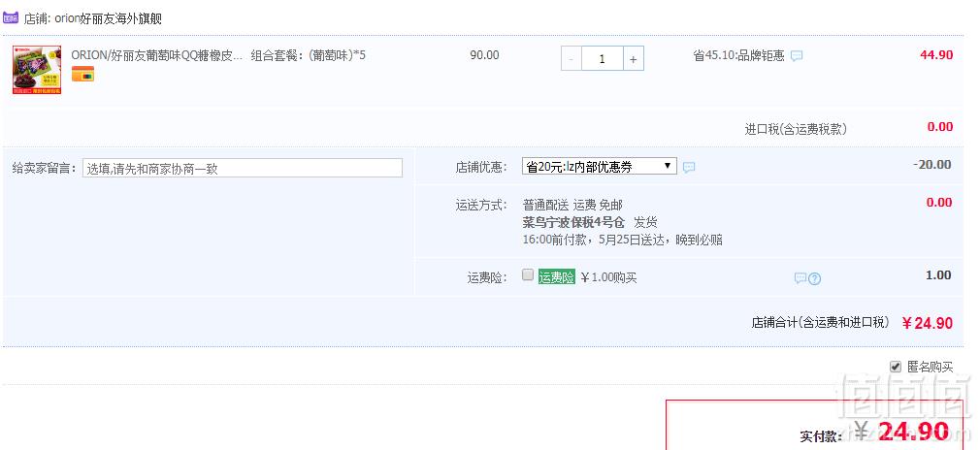The image size is (980, 450).
Task: Click the 16:00前付款 delivery promise text
Action: pyautogui.click(x=622, y=240)
